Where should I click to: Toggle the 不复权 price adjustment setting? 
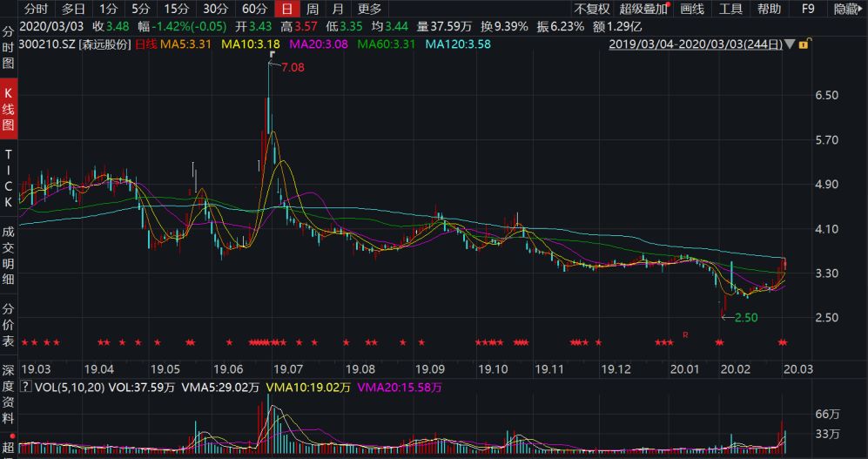point(592,9)
